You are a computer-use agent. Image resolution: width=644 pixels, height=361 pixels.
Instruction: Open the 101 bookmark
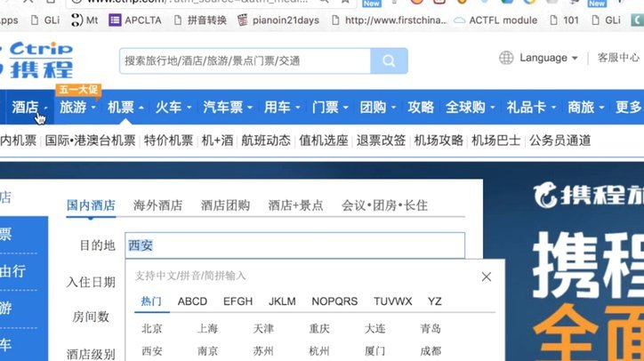[564, 20]
